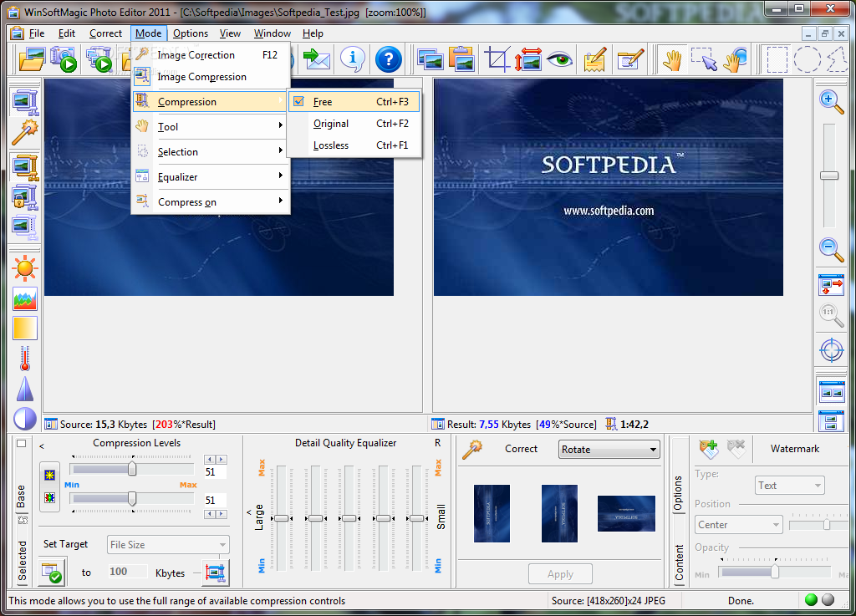
Task: Switch to the Selected vertical tab
Action: pos(22,561)
